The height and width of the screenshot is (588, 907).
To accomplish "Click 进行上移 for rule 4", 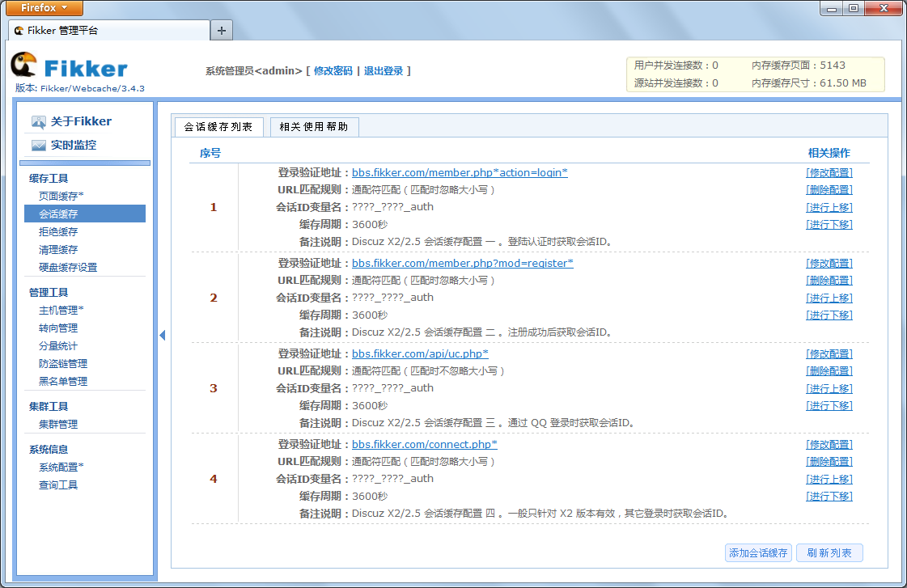I will (x=829, y=479).
